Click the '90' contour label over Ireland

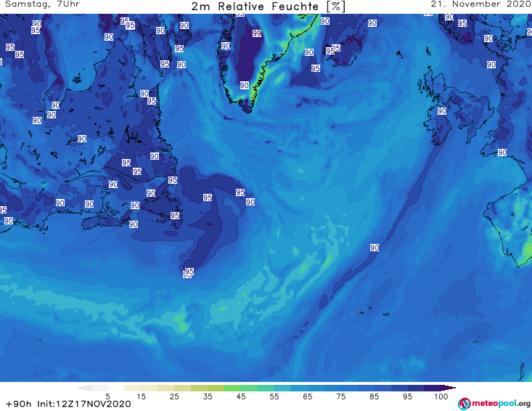click(442, 111)
